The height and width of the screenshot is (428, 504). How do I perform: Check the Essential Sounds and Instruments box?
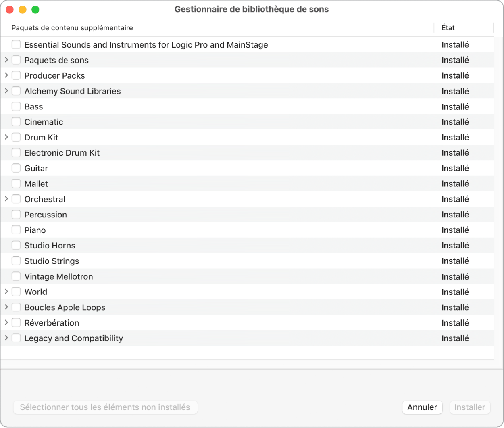16,44
